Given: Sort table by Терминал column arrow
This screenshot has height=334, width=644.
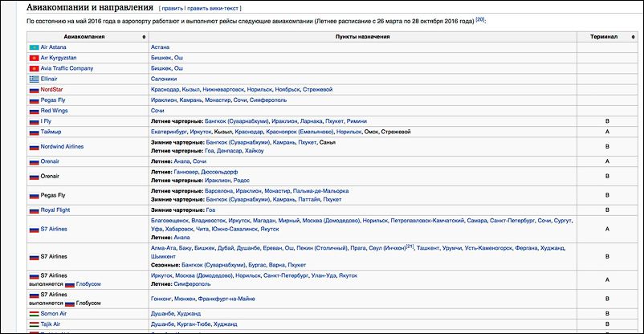Looking at the screenshot, I should tap(633, 37).
